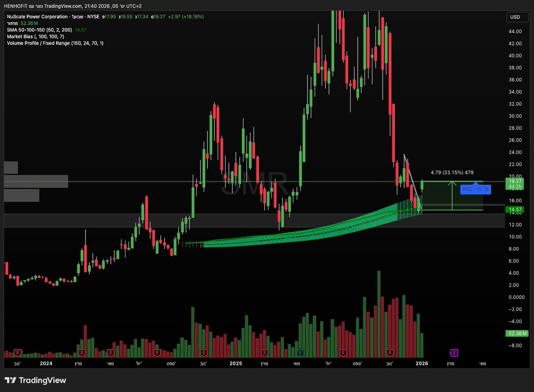
Task: Click the 2026 time axis label
Action: (422, 364)
